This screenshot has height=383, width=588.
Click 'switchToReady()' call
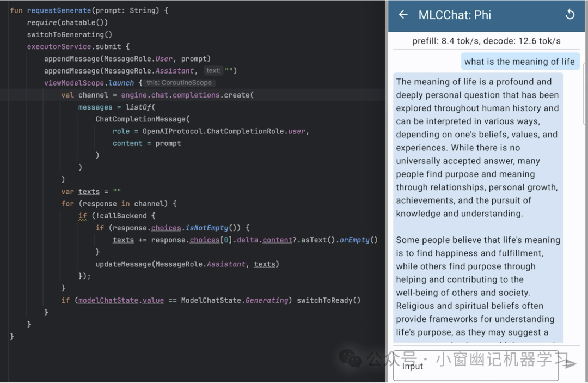pos(328,300)
